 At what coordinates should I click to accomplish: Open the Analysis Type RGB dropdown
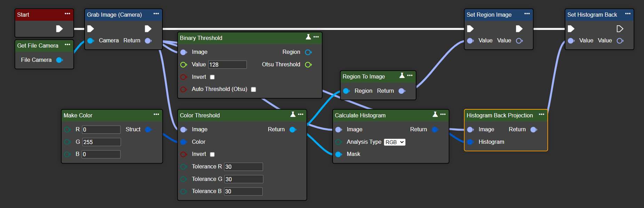point(395,142)
